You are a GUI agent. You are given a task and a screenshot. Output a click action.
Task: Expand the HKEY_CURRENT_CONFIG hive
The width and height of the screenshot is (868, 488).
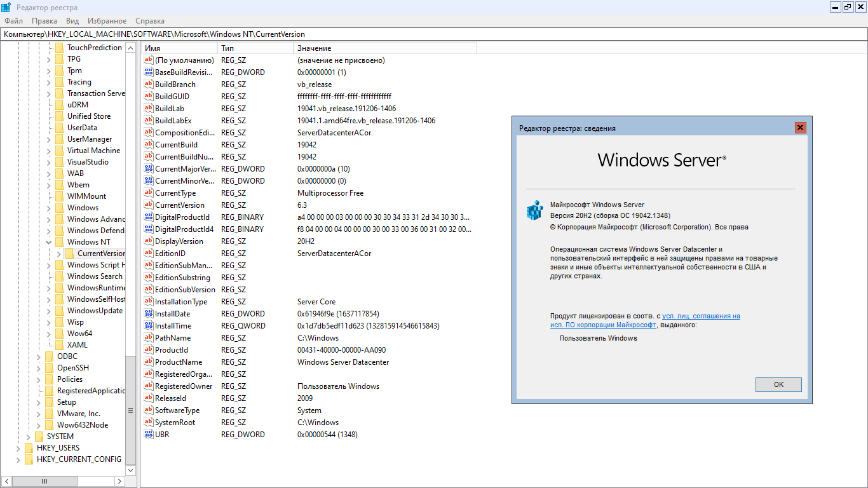point(18,459)
